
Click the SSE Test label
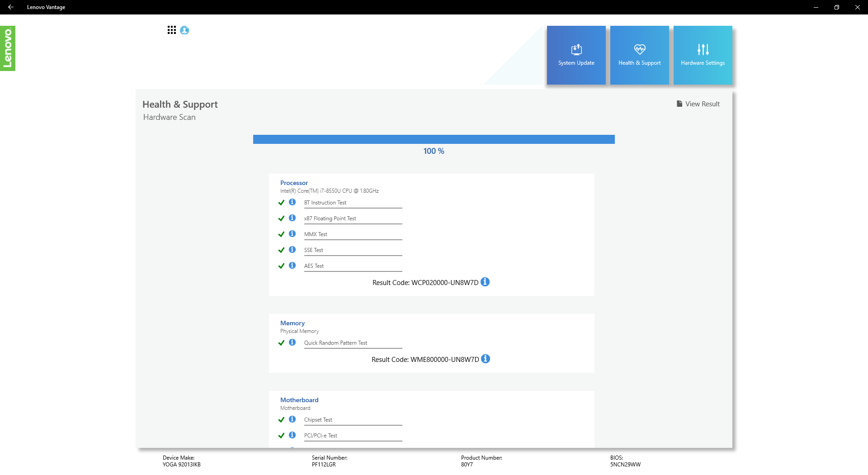[x=313, y=250]
